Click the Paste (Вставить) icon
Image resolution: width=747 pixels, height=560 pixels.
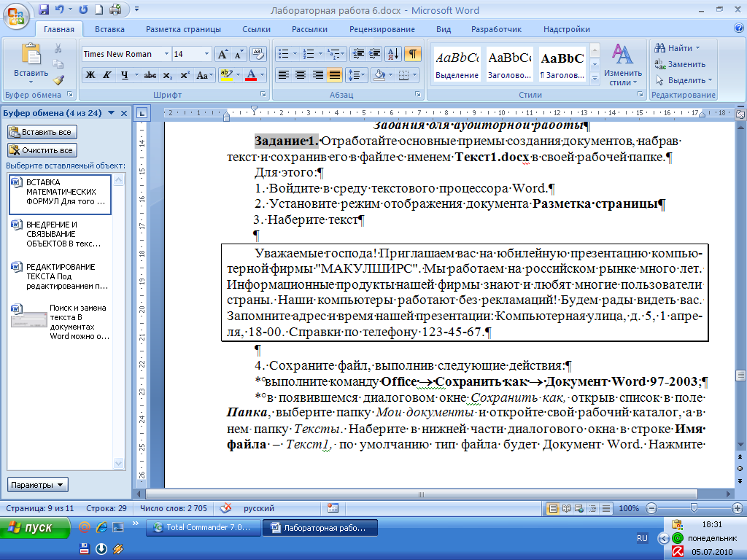[31, 54]
